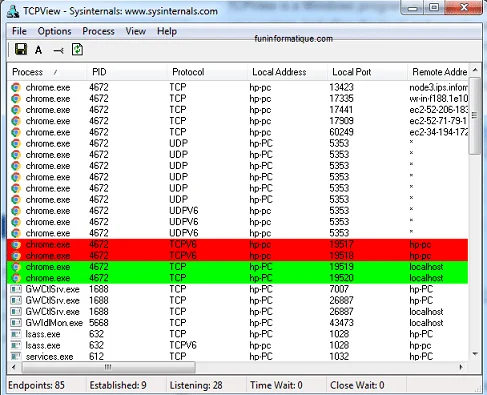
Task: Click the Save floppy disk toolbar icon
Action: click(x=21, y=50)
